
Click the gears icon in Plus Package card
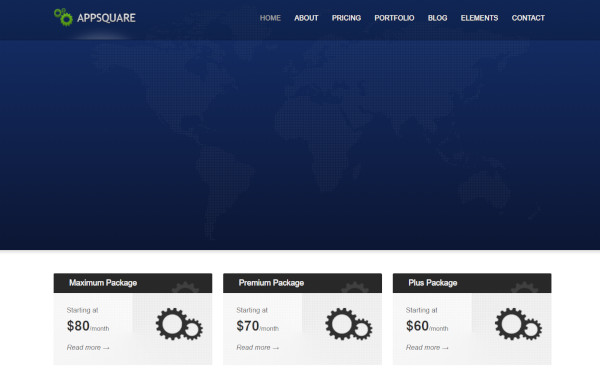pyautogui.click(x=518, y=324)
